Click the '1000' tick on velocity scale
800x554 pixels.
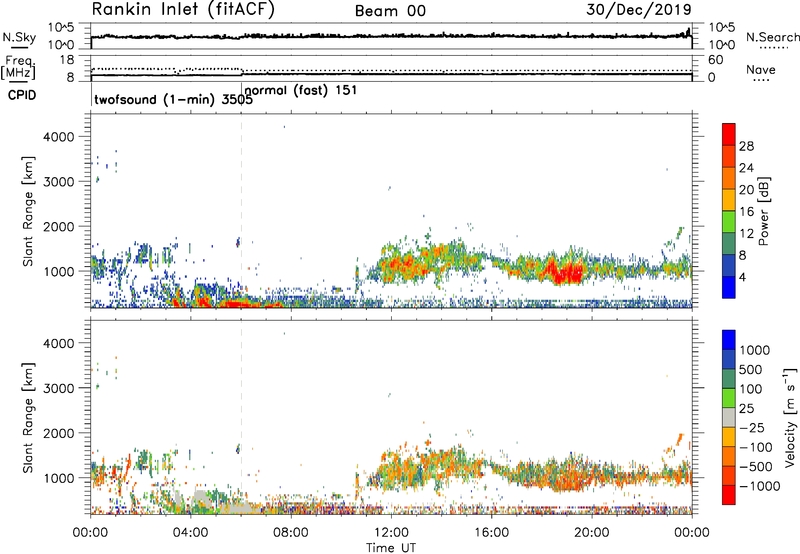(x=755, y=350)
